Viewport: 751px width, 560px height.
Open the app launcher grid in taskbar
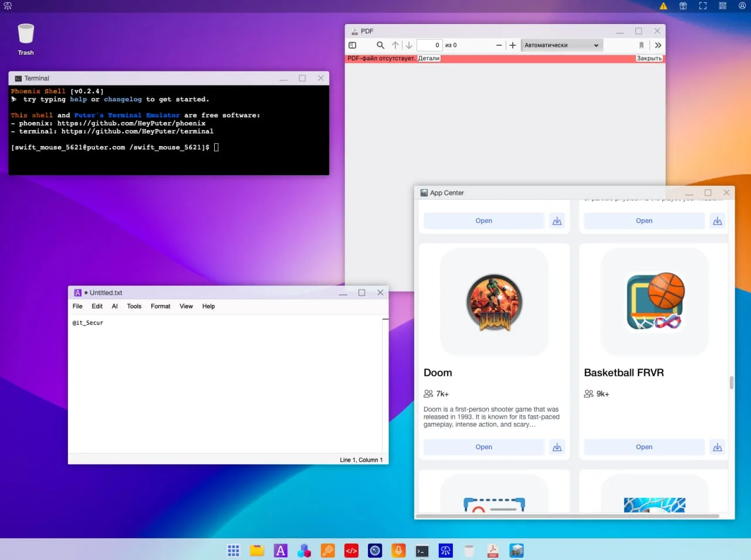pyautogui.click(x=234, y=550)
